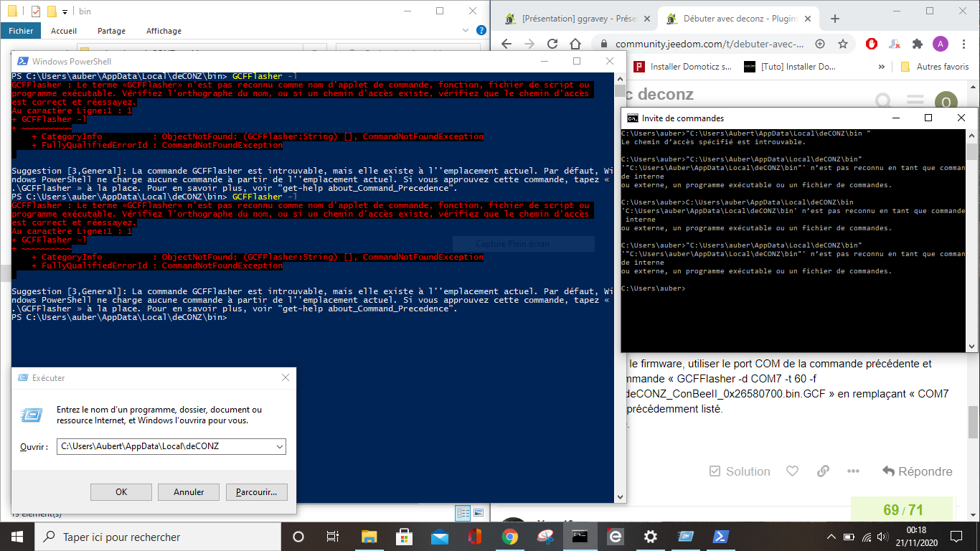Expand hidden bookmarks double chevron
The image size is (980, 551).
882,67
